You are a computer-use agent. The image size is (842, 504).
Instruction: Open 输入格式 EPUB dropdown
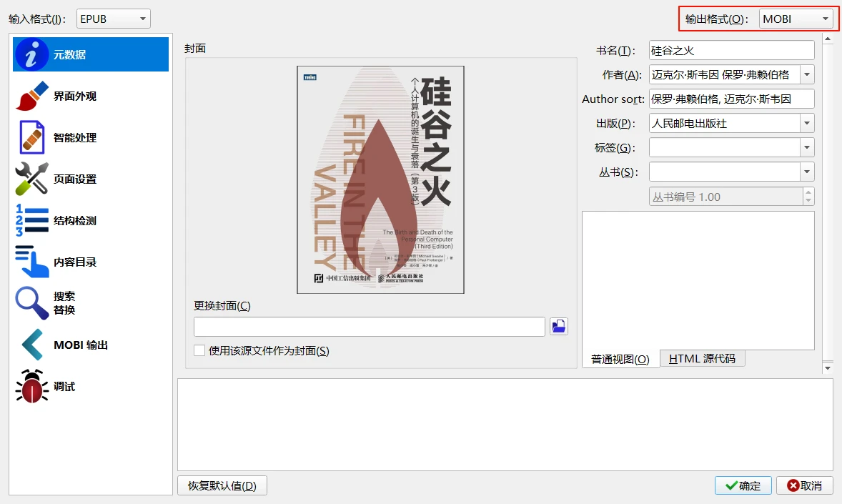[x=114, y=19]
